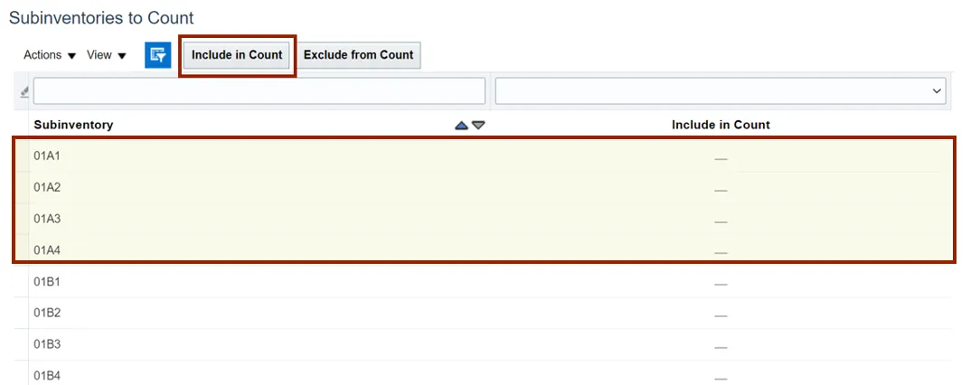Select the 01B3 subinventory row

click(47, 344)
